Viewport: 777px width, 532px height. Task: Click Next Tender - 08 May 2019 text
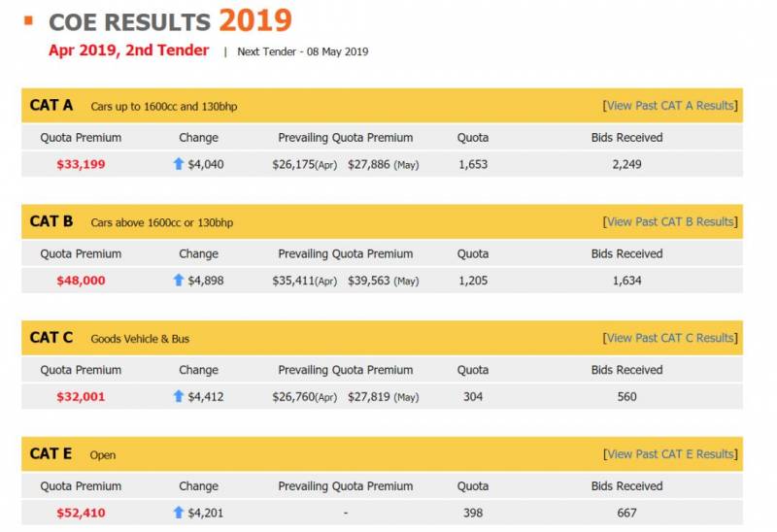[x=302, y=51]
